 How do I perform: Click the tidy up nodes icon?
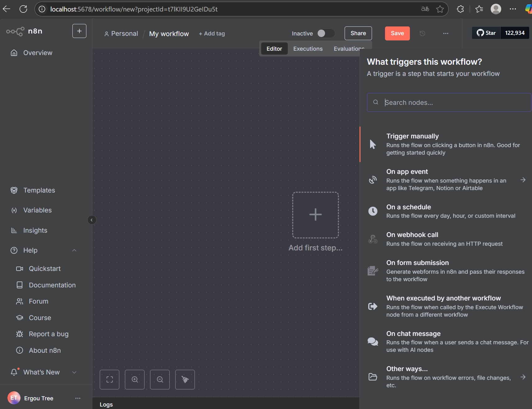185,379
